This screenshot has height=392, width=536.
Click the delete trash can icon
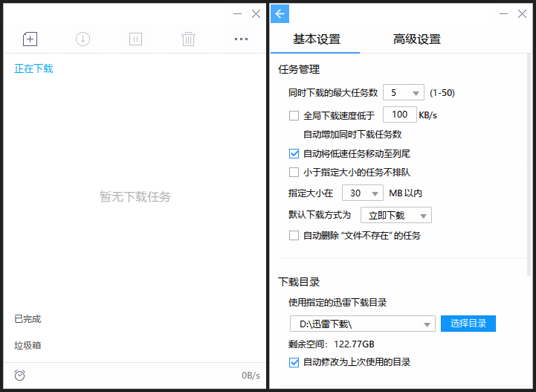tap(188, 39)
